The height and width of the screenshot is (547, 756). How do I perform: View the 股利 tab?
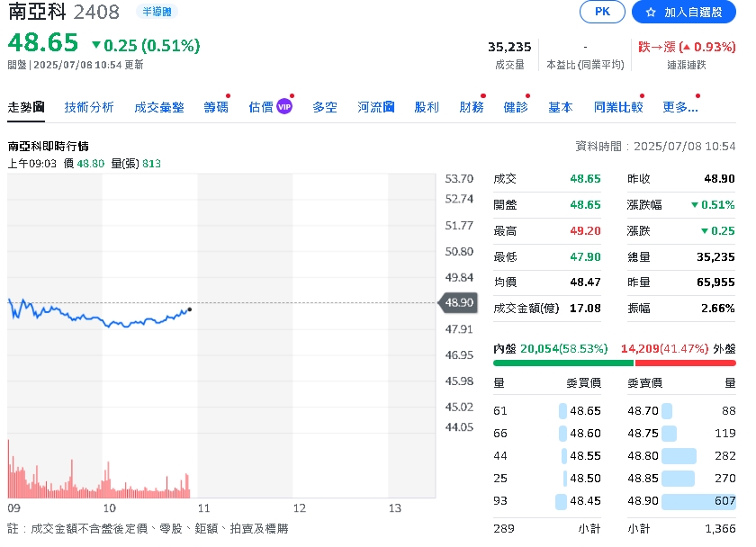click(427, 107)
